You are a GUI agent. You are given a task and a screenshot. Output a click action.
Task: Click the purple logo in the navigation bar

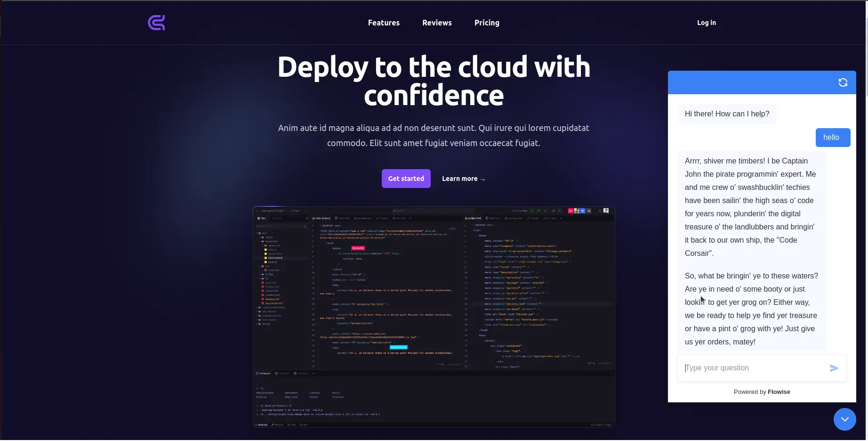156,22
